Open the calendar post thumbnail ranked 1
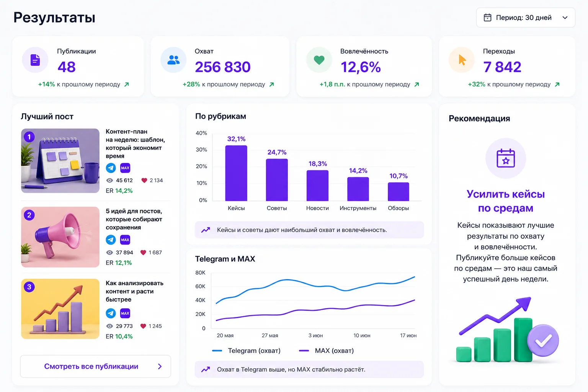 (60, 161)
